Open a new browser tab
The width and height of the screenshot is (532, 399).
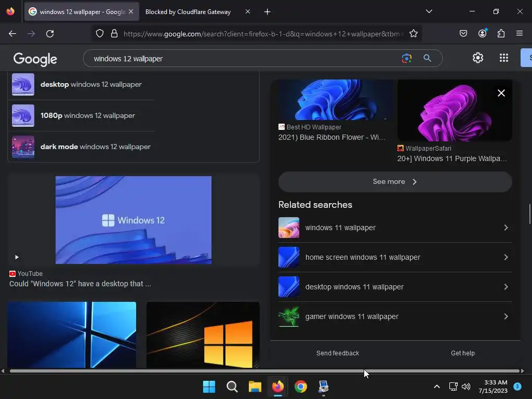tap(268, 12)
